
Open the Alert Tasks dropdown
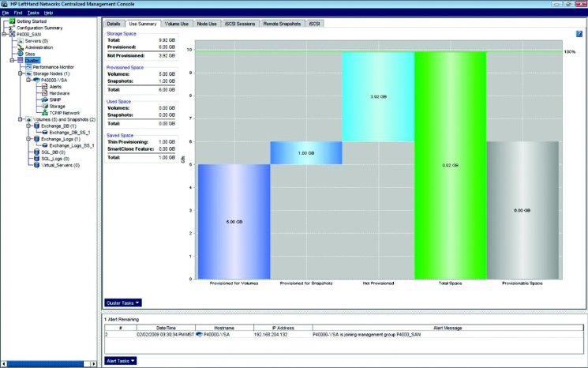point(121,361)
